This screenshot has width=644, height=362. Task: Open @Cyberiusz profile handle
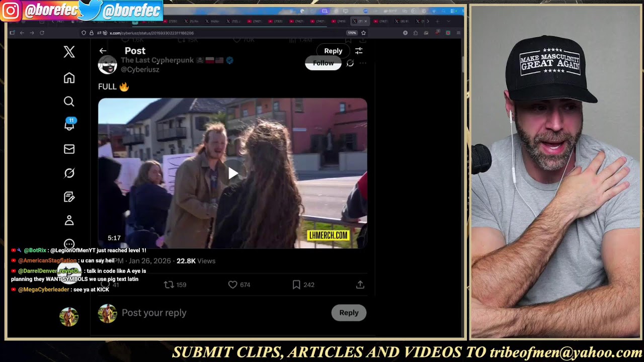(140, 69)
